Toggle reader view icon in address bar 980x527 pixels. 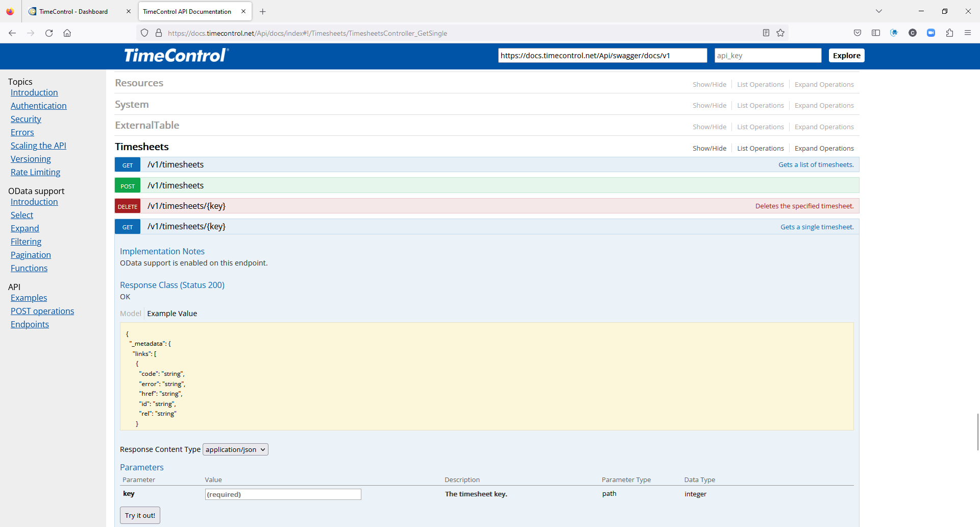766,33
